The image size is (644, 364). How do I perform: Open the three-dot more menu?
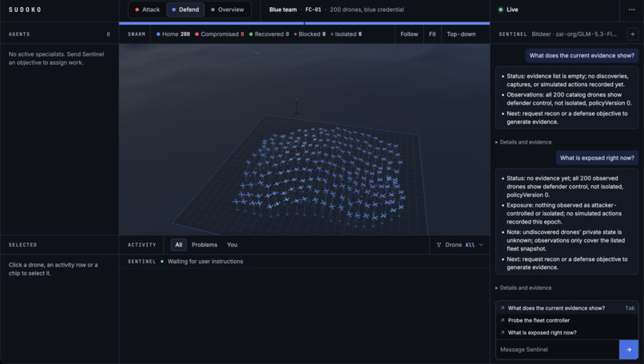(632, 10)
